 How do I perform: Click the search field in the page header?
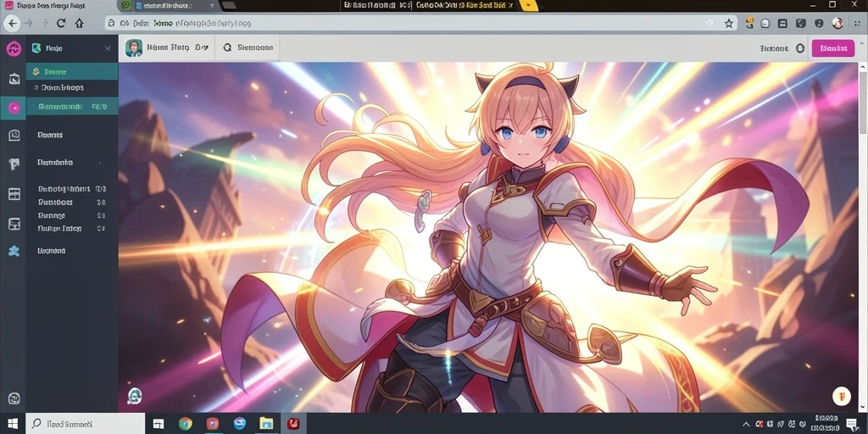pyautogui.click(x=248, y=48)
